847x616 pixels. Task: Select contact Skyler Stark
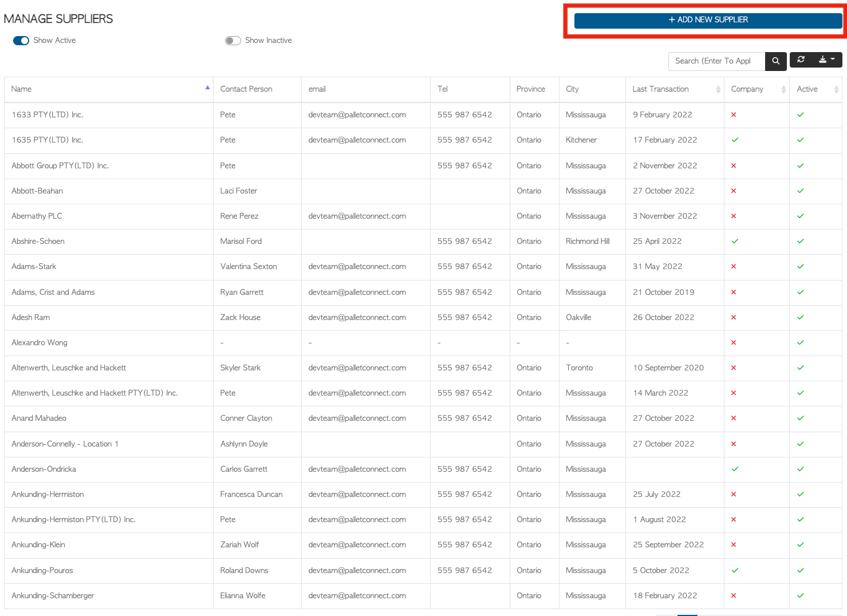(x=241, y=368)
